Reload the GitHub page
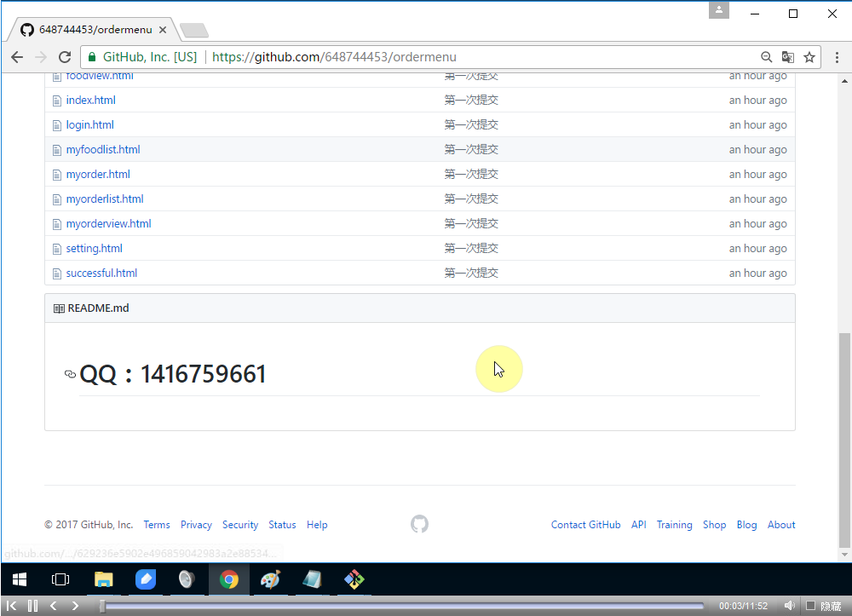Image resolution: width=852 pixels, height=616 pixels. point(65,57)
